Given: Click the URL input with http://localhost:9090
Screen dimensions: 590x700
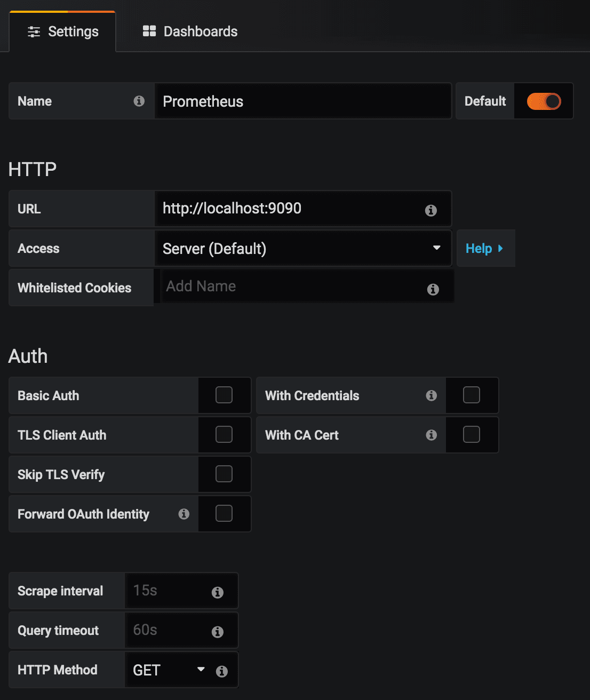Looking at the screenshot, I should (x=288, y=209).
